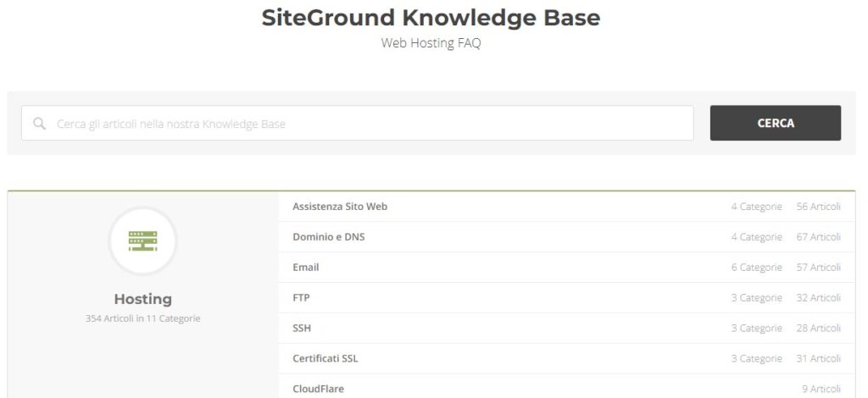Click '28 Articoli' in SSH row

[x=818, y=329]
